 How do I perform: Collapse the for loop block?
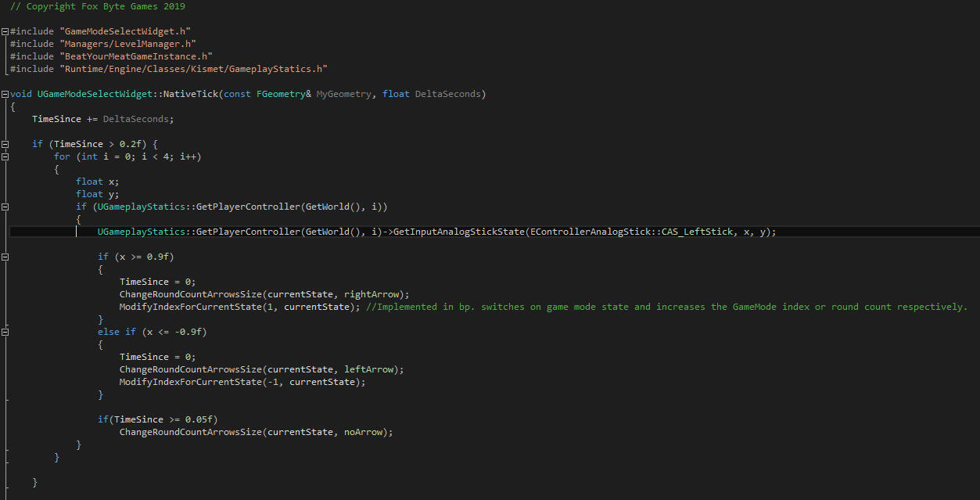pos(5,156)
